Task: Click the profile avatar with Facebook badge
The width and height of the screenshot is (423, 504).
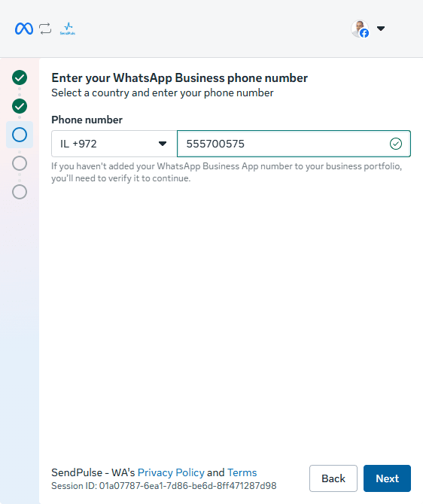Action: pos(360,29)
